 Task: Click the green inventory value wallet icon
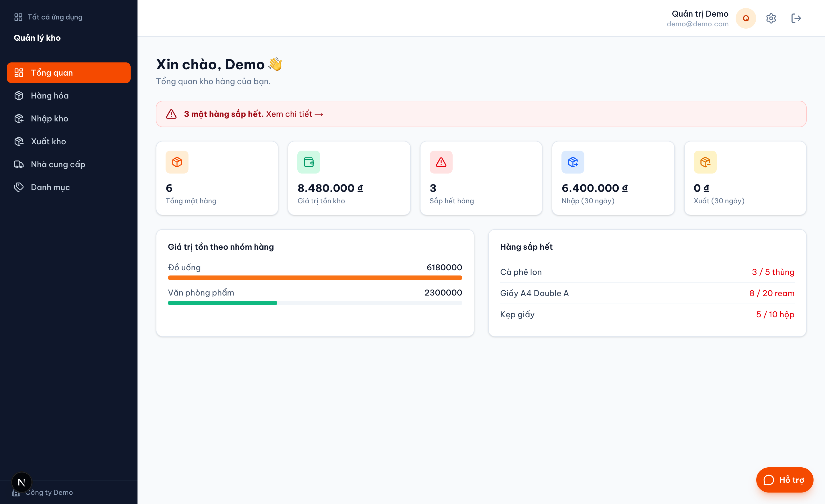point(309,162)
